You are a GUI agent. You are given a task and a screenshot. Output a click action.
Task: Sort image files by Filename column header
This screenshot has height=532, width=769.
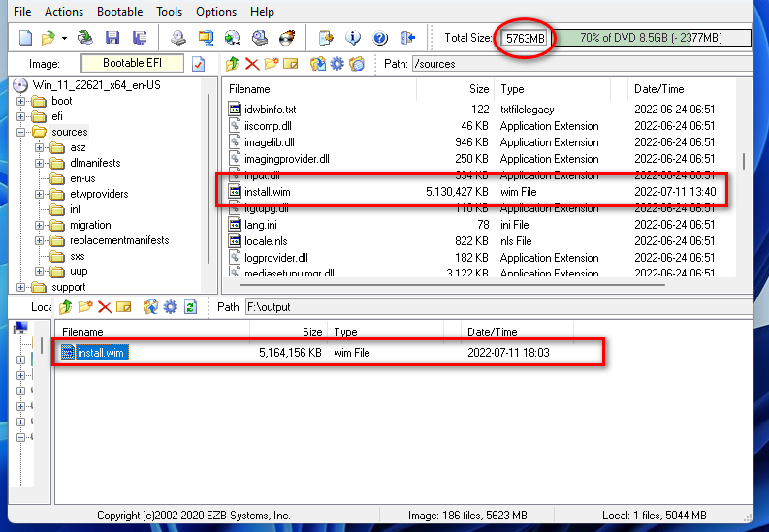coord(321,89)
